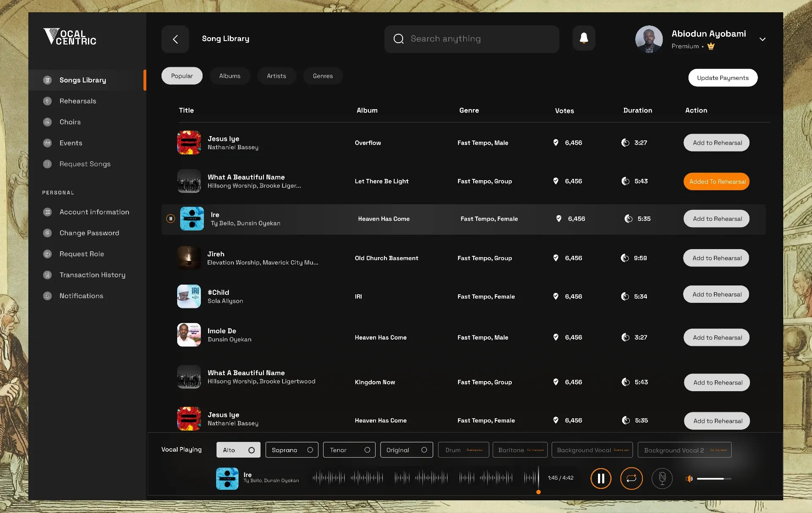Click the Choirs sidebar icon
Image resolution: width=812 pixels, height=513 pixels.
click(x=47, y=122)
